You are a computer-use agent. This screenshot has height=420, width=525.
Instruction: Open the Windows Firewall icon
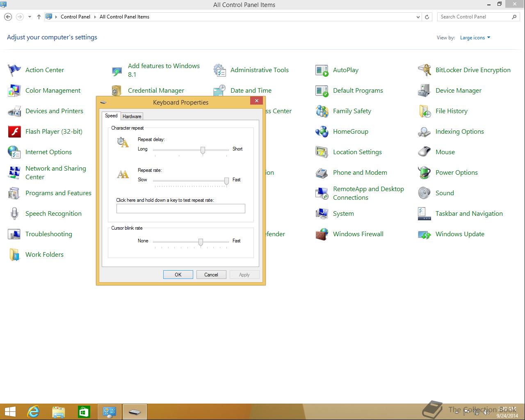(322, 234)
